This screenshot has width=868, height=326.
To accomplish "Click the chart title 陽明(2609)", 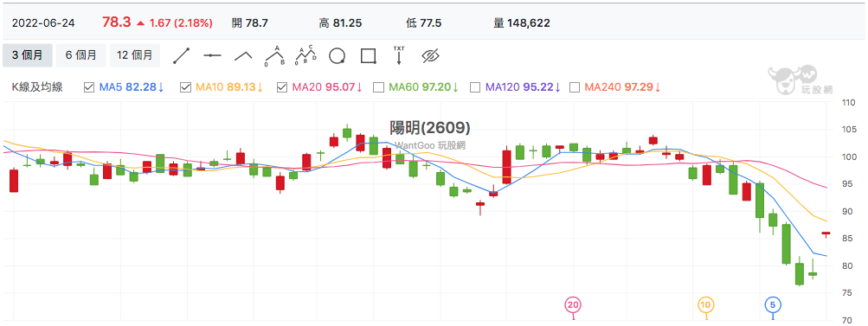I will 430,128.
